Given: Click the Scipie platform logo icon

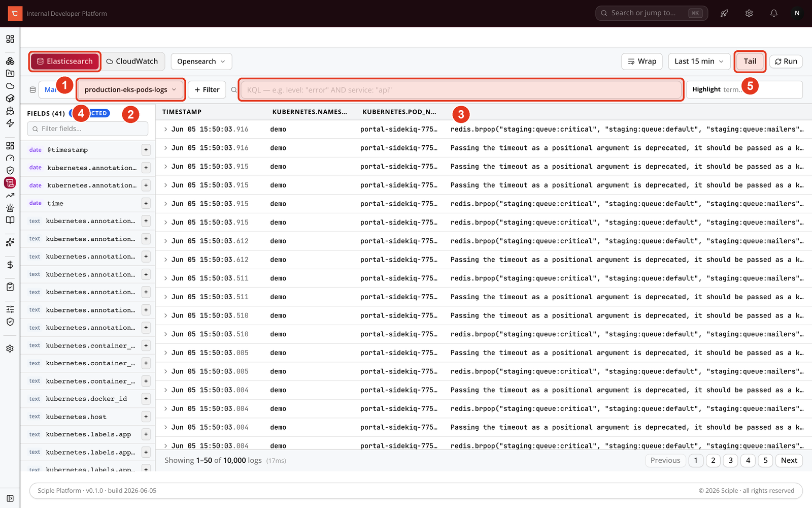Looking at the screenshot, I should pos(15,13).
